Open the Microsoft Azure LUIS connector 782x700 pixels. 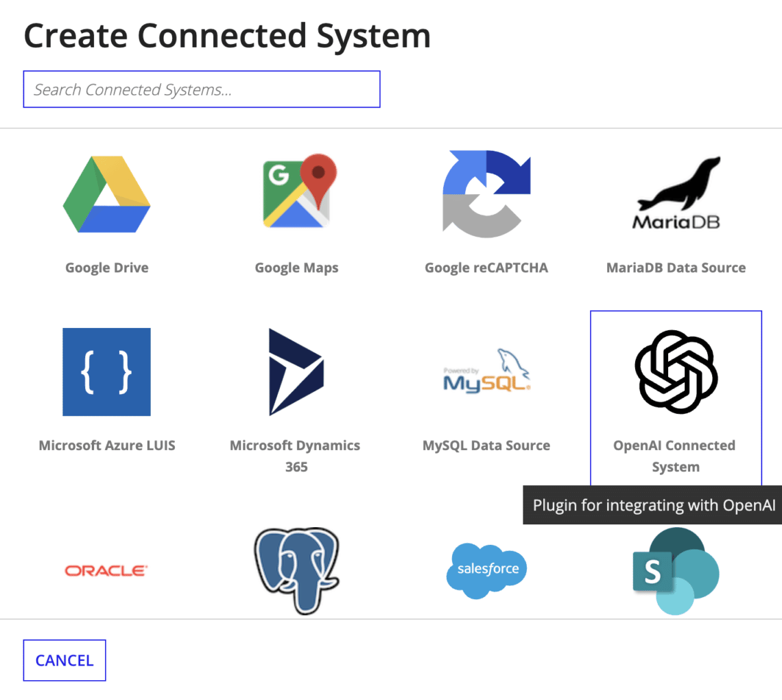pyautogui.click(x=106, y=372)
